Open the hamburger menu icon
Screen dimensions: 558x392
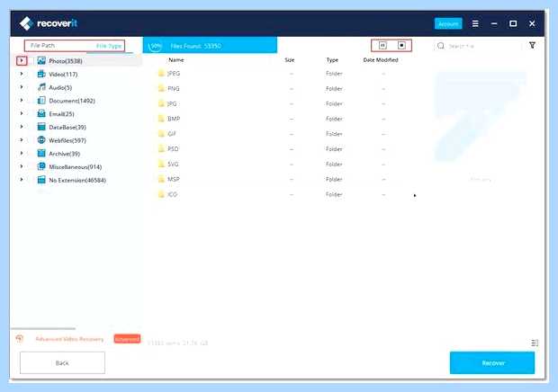(x=475, y=23)
